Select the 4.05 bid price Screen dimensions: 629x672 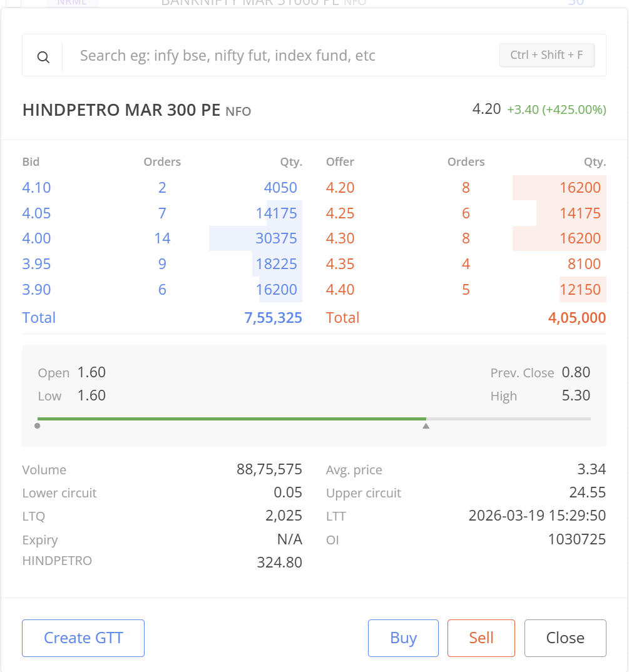[x=36, y=213]
